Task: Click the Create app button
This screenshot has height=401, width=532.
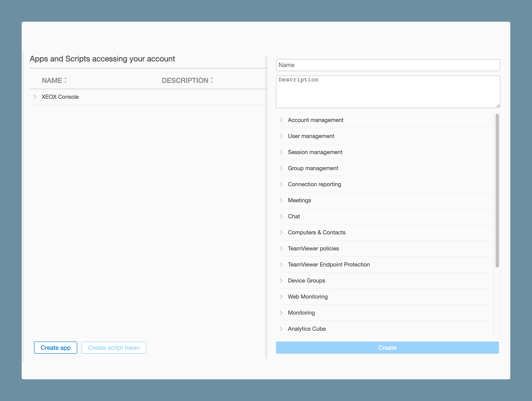Action: pyautogui.click(x=55, y=348)
